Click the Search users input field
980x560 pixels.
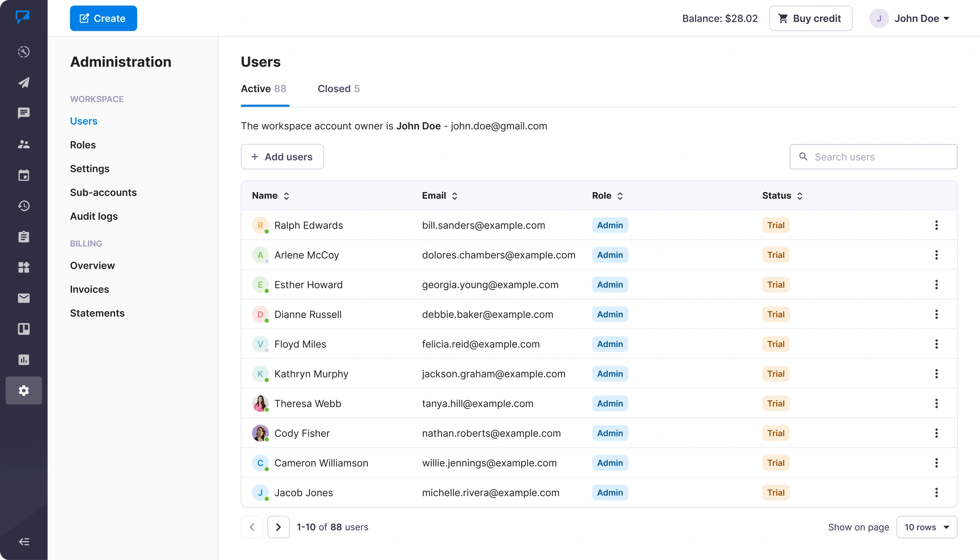point(873,157)
